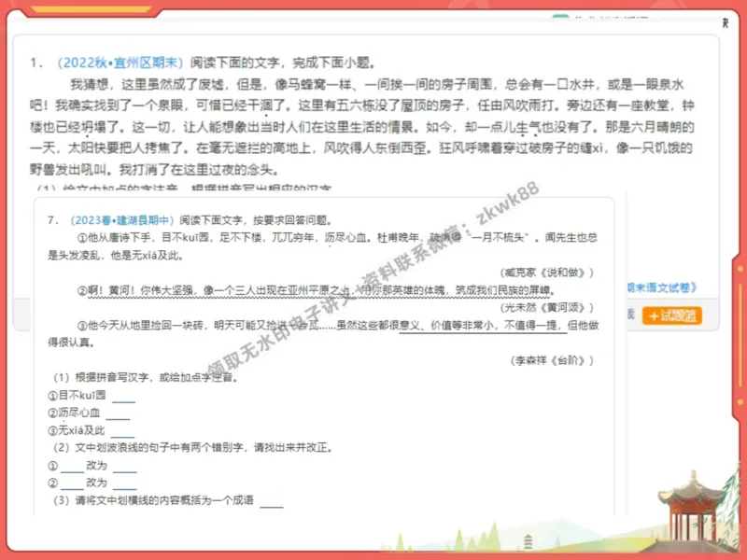Click sentence ③他今天从地里捡回一块砖
Image resolution: width=747 pixels, height=560 pixels.
(338, 325)
